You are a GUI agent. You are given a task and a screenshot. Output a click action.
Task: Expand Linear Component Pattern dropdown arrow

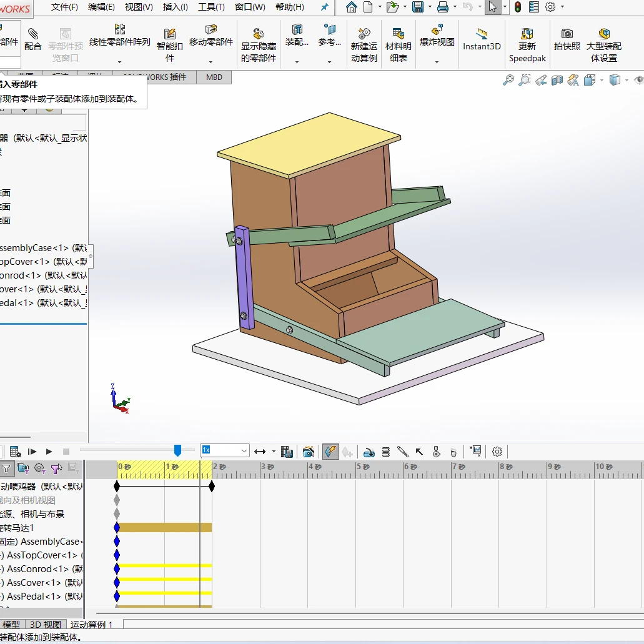point(119,62)
